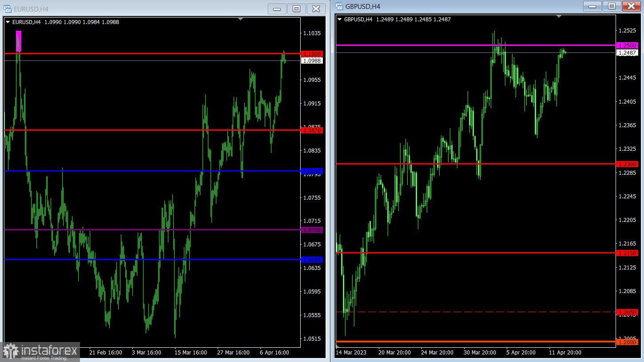
Task: Click the 1.2245 value on GBPUSD price scale
Action: click(627, 196)
